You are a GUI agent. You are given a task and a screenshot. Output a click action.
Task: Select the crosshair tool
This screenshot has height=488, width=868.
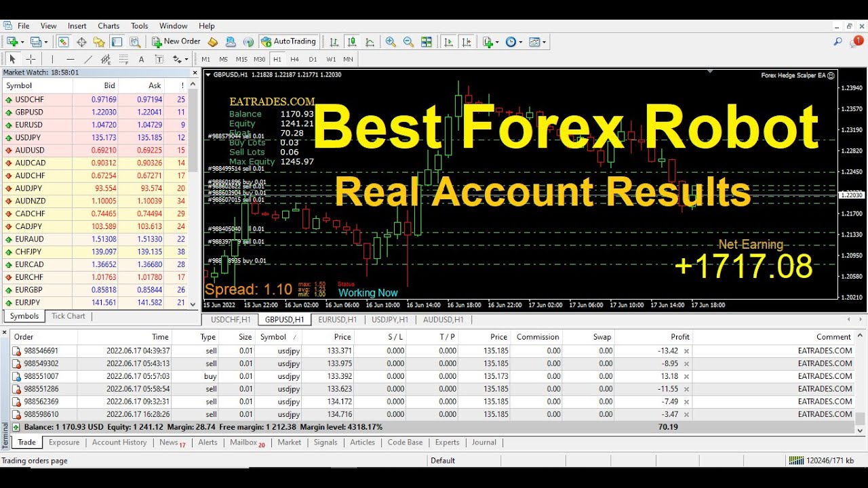point(31,59)
